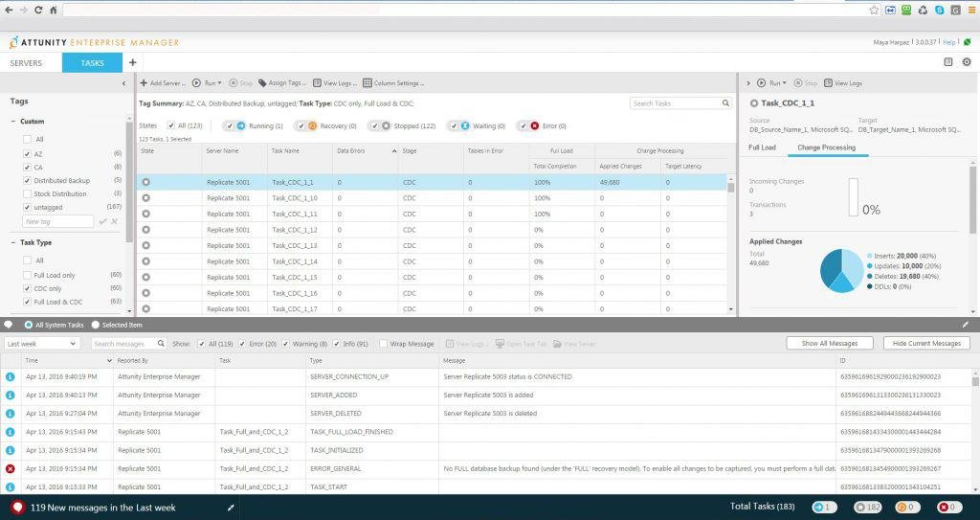
Task: Click the error tasks counter in status bar
Action: (950, 507)
